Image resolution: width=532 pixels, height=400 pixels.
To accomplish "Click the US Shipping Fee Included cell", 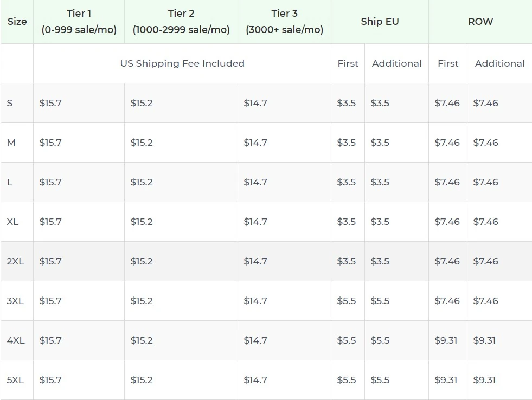I will click(x=182, y=63).
